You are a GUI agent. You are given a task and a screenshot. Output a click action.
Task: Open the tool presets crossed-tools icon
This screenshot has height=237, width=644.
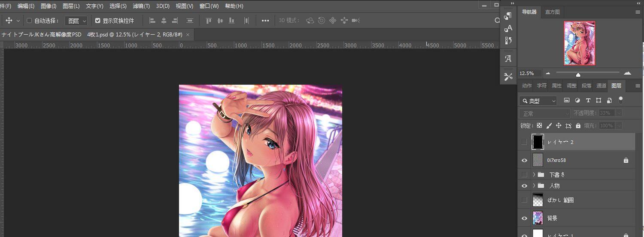(x=508, y=77)
